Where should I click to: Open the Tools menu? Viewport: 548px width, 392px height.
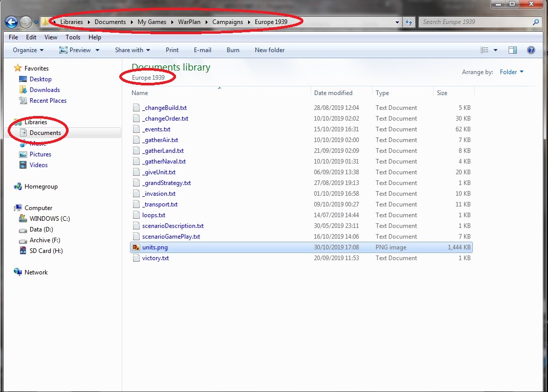[x=73, y=37]
